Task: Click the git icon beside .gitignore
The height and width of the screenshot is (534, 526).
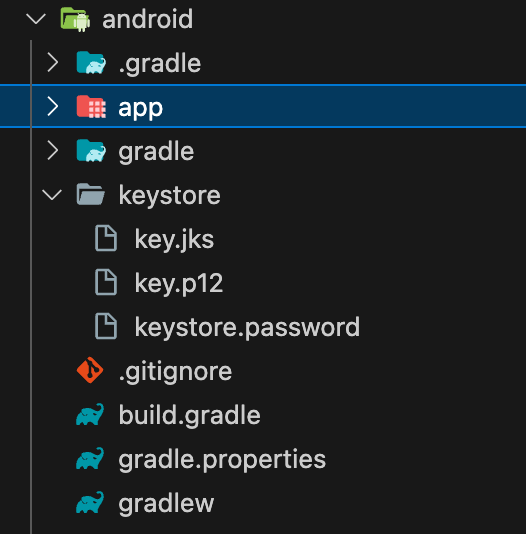Action: [90, 370]
